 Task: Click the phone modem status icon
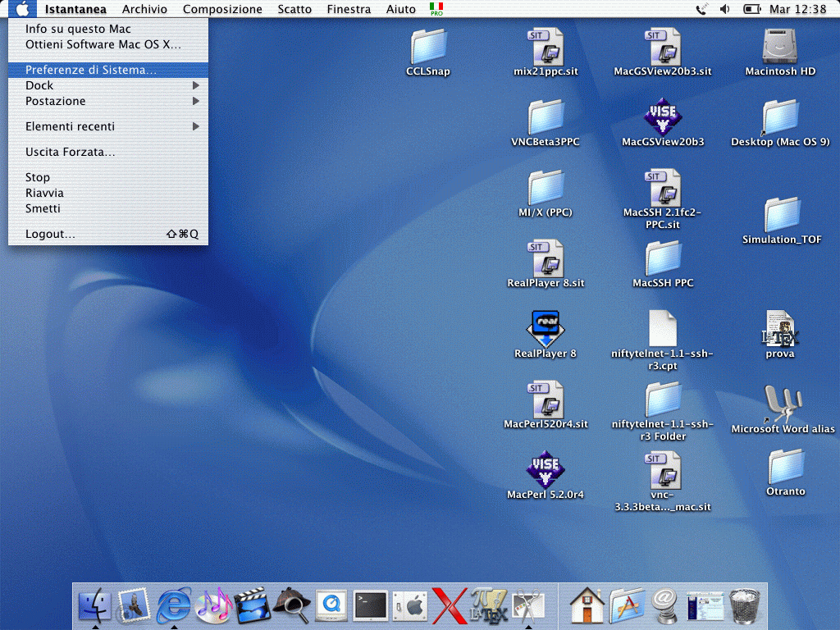pos(702,9)
